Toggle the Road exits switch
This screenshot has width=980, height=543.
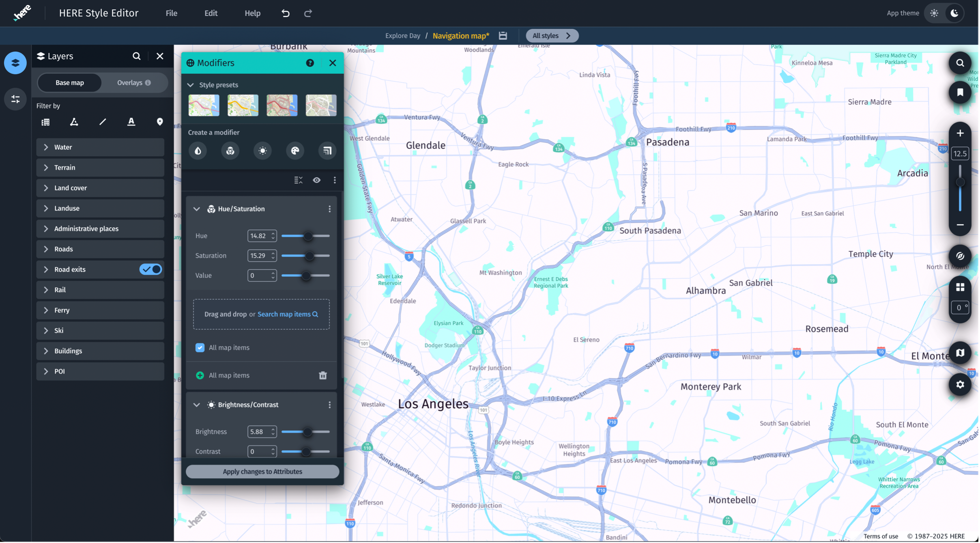150,269
